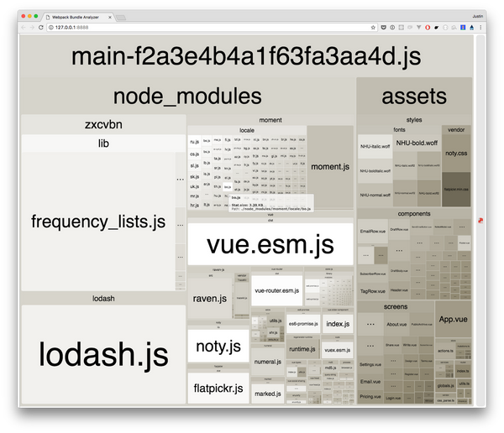Screen dimensions: 504x433
Task: Select the raven.js module block
Action: 209,299
